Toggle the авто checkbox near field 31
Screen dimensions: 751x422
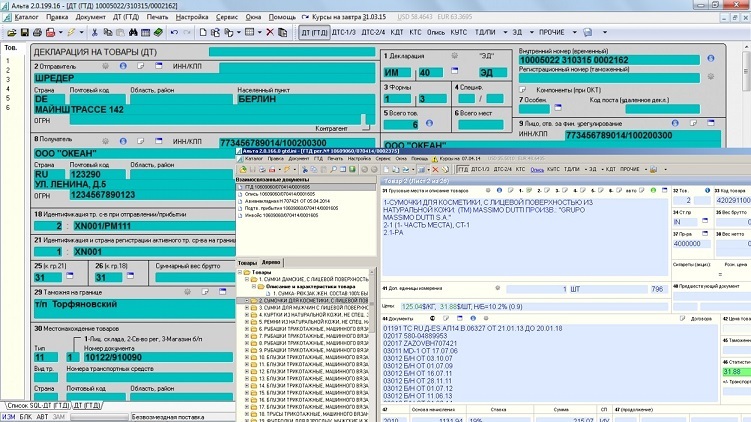click(x=642, y=190)
